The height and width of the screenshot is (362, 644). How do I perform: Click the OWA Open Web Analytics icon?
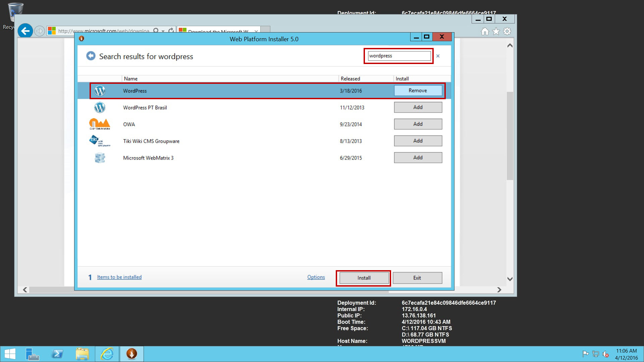(x=100, y=124)
